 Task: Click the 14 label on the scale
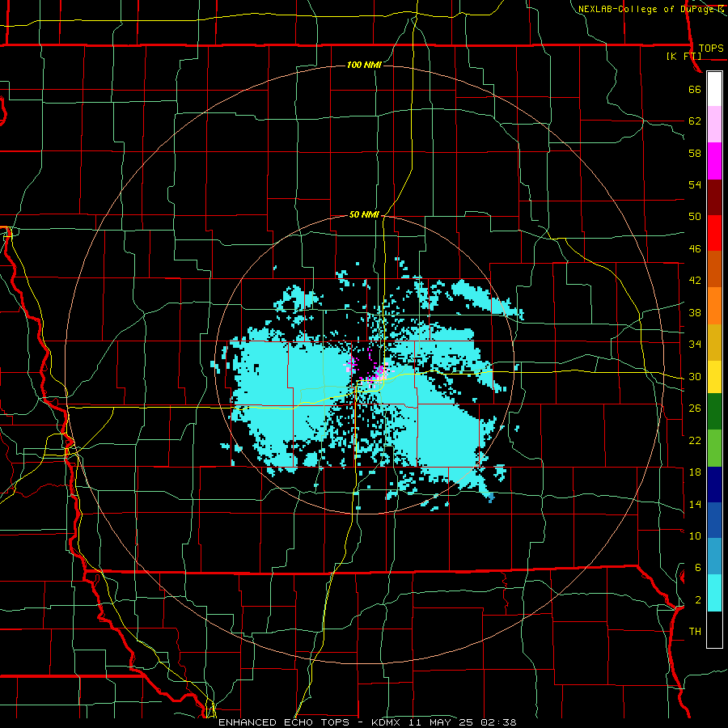pyautogui.click(x=695, y=504)
